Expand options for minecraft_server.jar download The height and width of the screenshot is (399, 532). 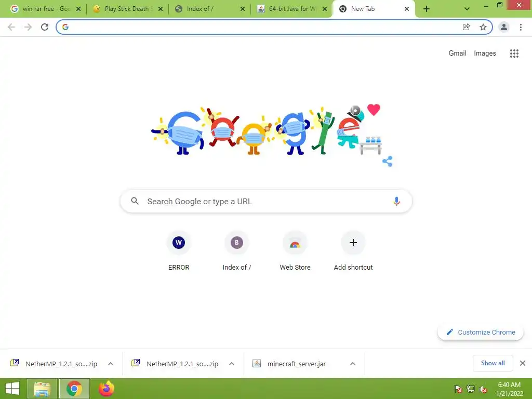[353, 364]
